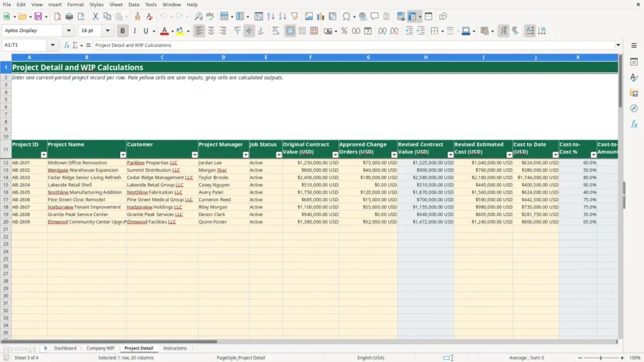Click the vertical scrollbar thumb
Viewport: 644px width, 362px height.
(x=620, y=81)
